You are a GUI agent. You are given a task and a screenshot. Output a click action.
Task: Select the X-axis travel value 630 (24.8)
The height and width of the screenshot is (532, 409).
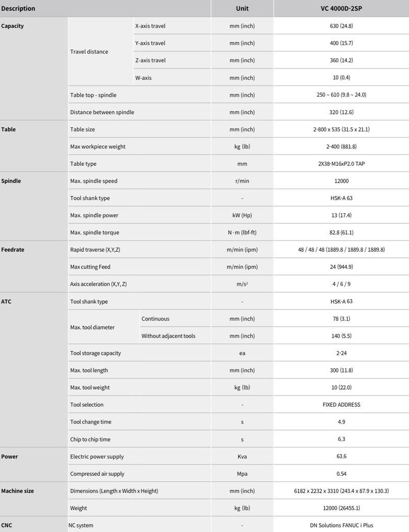click(341, 26)
